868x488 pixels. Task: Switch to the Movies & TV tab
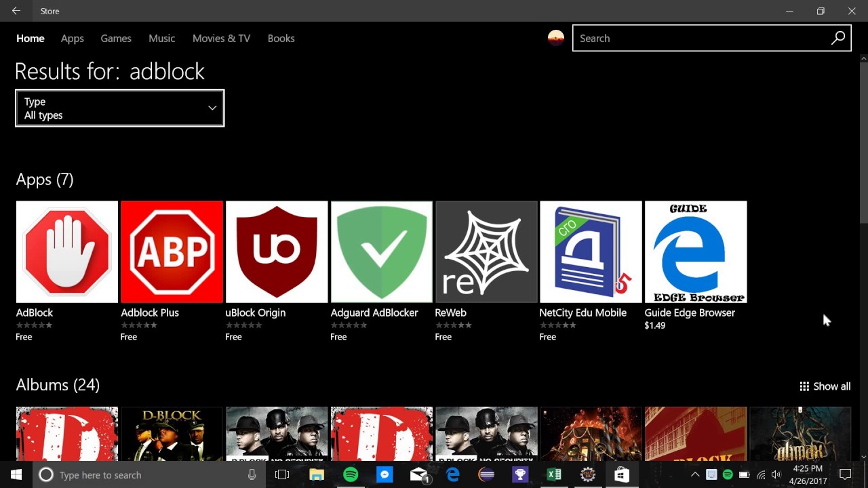221,38
